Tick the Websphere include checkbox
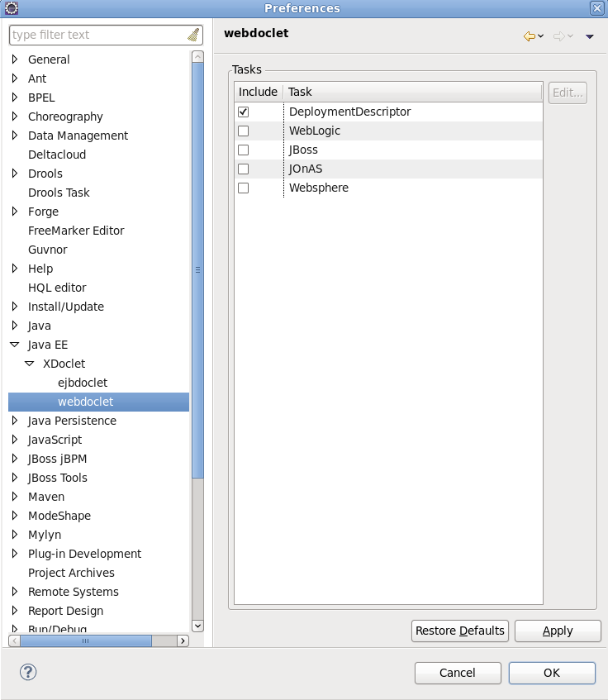Viewport: 608px width, 700px height. 244,188
